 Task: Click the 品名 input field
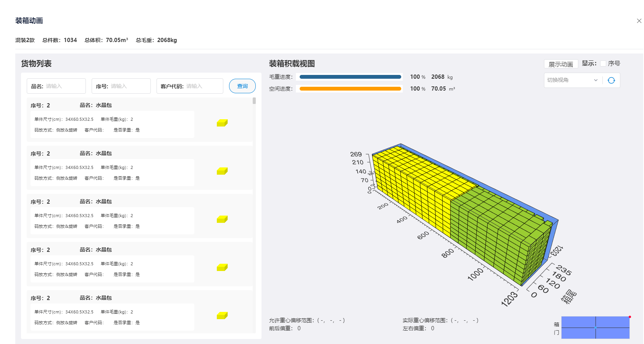63,86
